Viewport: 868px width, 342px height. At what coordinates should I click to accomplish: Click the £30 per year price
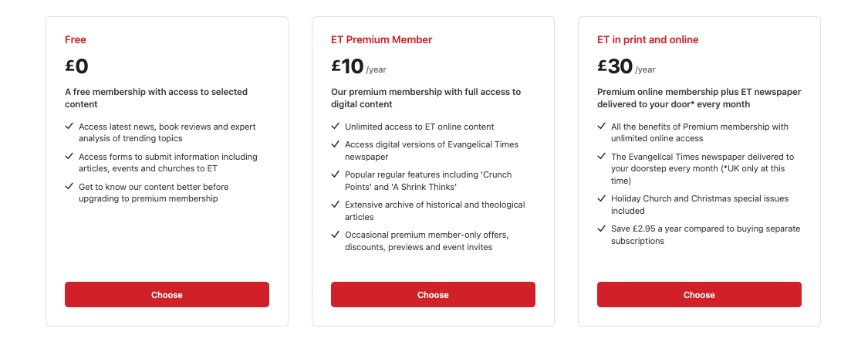(x=626, y=66)
